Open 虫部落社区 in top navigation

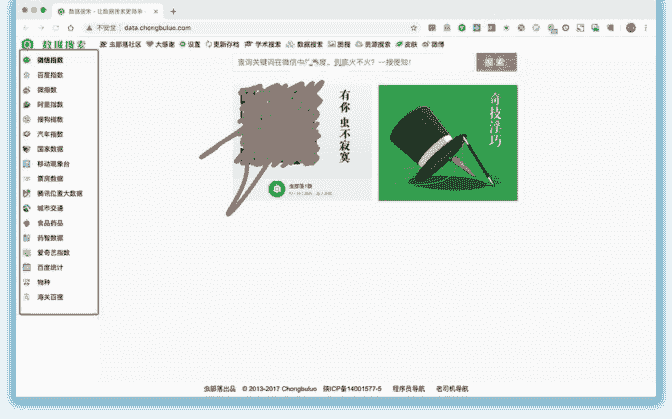120,44
